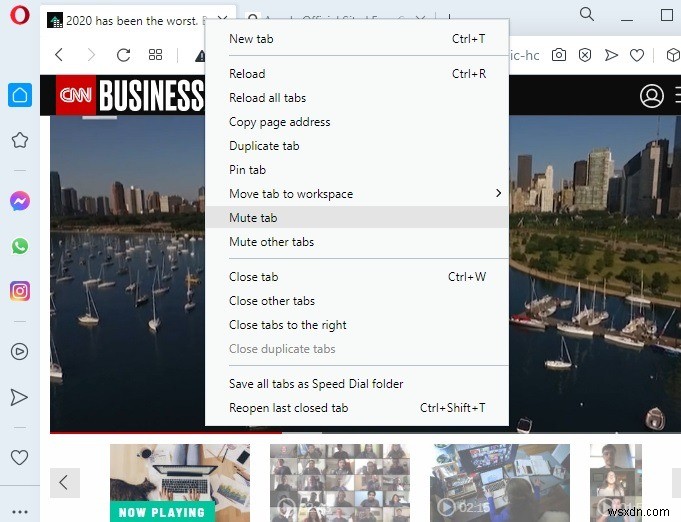Close the second browser tab
The height and width of the screenshot is (522, 681).
click(420, 18)
